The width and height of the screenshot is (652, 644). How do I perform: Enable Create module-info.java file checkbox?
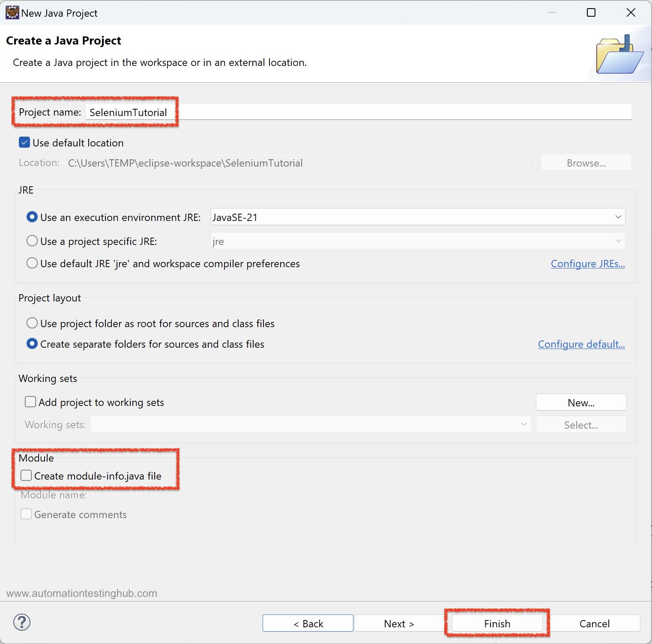[x=26, y=476]
